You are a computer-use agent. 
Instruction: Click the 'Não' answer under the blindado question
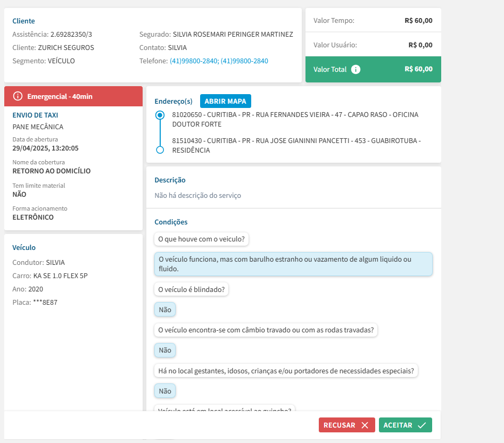(165, 310)
